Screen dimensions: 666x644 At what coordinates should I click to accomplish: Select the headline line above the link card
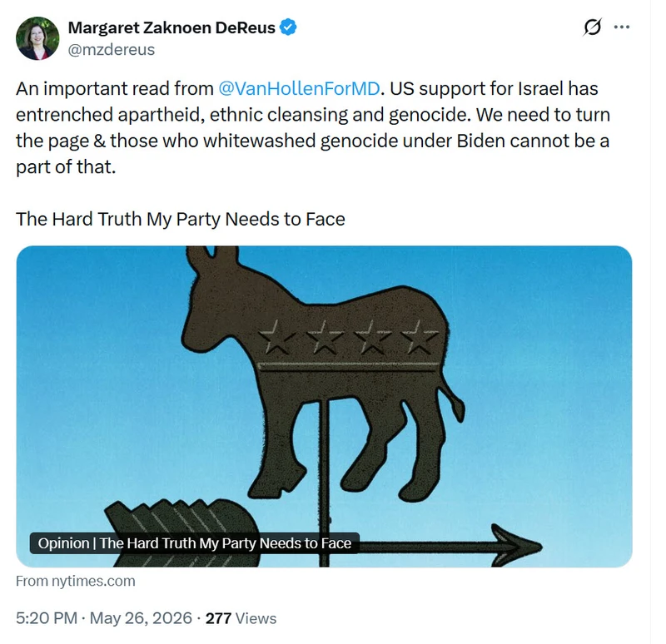181,220
